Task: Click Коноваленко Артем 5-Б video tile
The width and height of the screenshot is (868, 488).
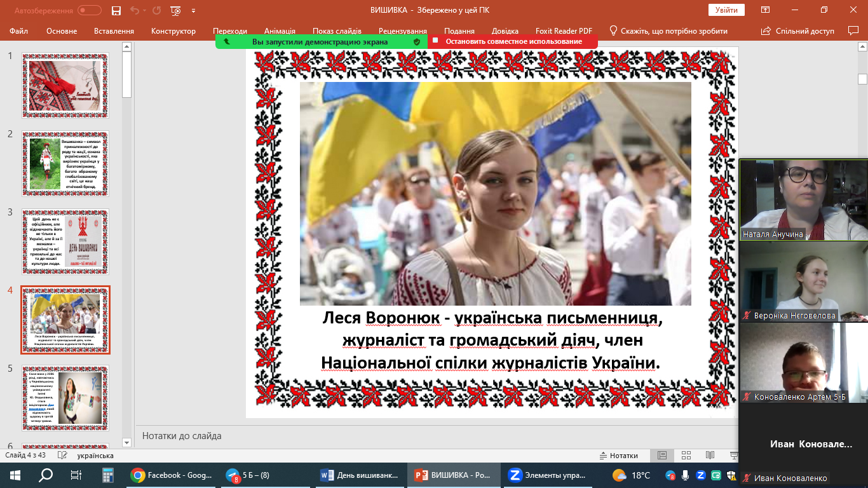Action: pos(803,363)
